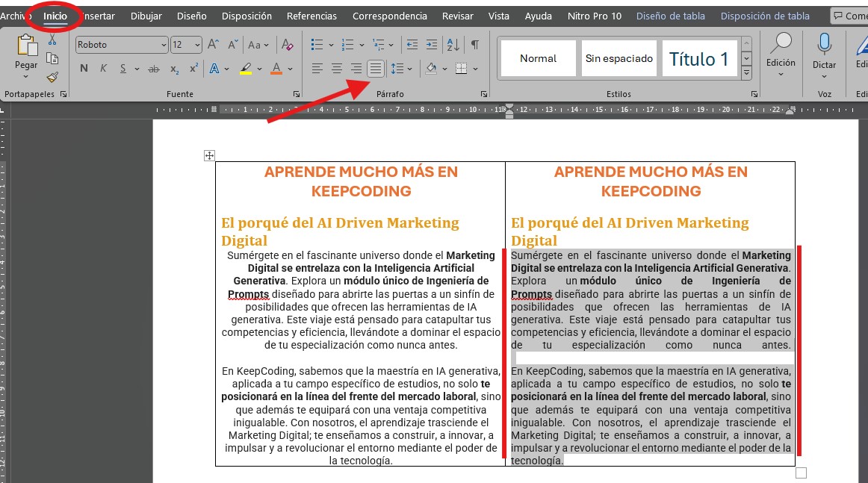Increase paragraph indent
Screen dimensions: 868x483
click(x=432, y=44)
